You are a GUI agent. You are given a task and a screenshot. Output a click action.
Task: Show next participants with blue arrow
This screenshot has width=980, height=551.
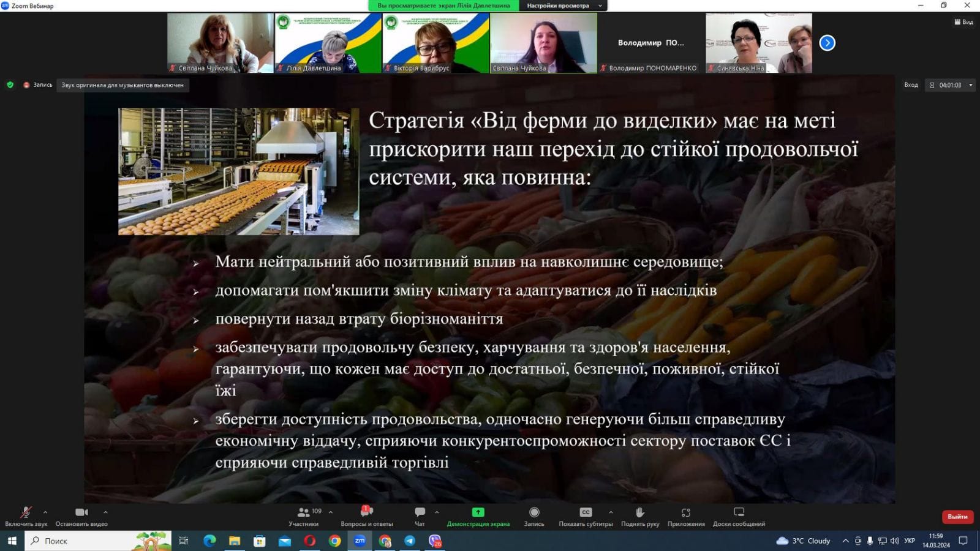point(827,43)
